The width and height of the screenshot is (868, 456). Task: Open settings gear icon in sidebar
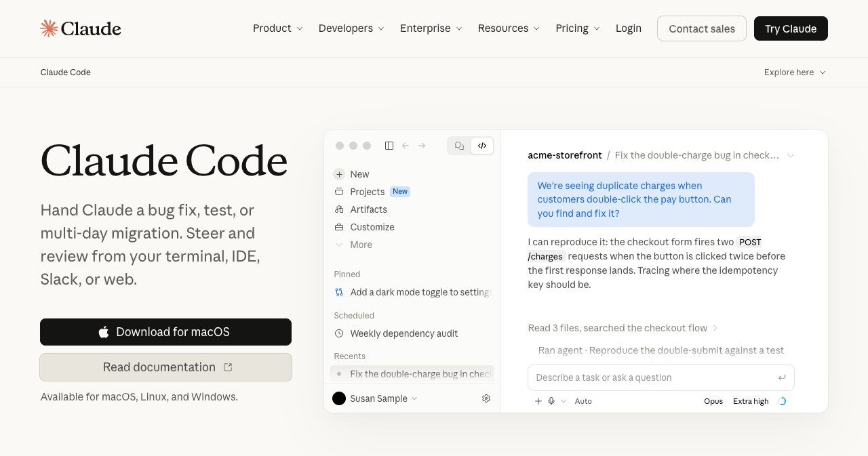(486, 398)
